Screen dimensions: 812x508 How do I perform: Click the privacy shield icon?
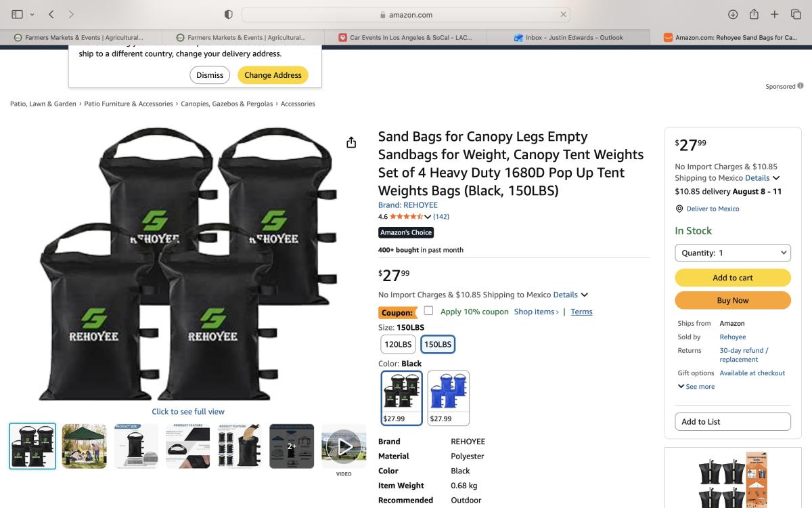[229, 14]
